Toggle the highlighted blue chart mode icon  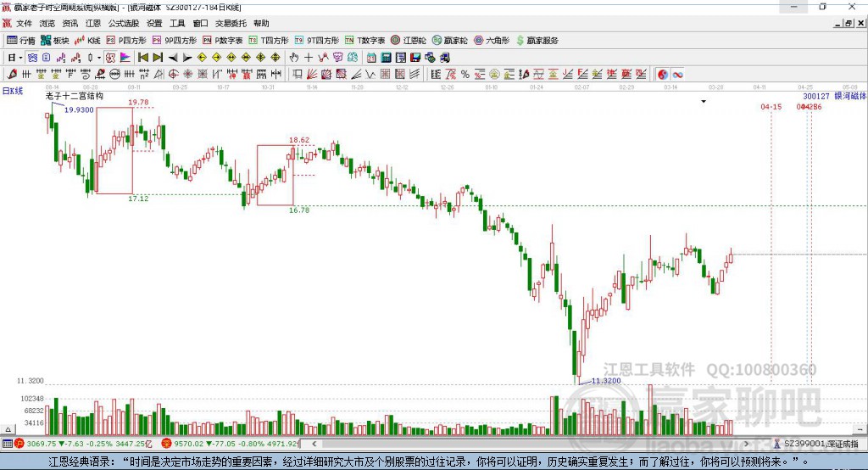[32, 58]
